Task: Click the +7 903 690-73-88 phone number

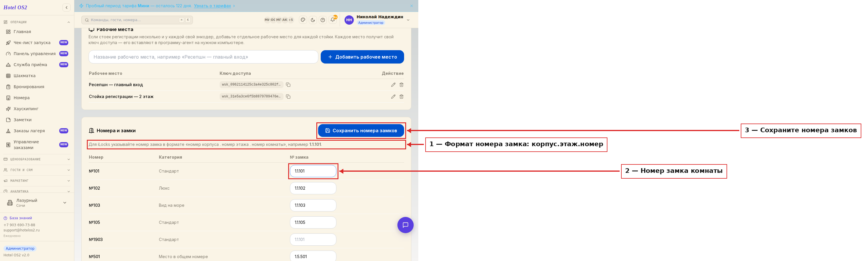Action: click(x=19, y=225)
